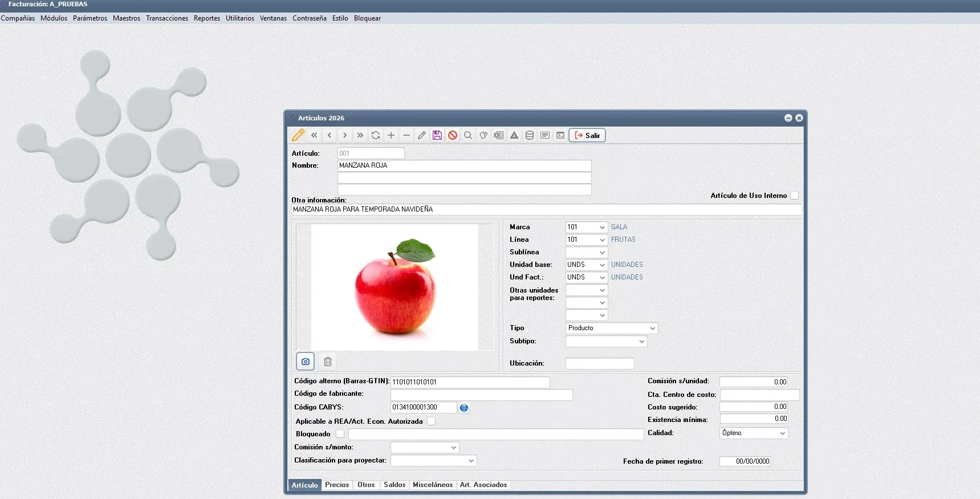The image size is (980, 499).
Task: Open search with the magnifying glass icon
Action: point(468,135)
